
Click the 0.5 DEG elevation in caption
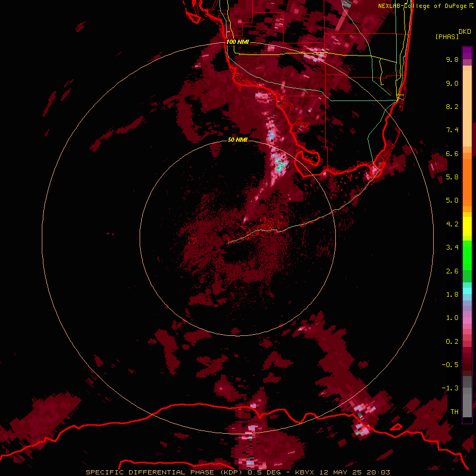click(x=264, y=472)
